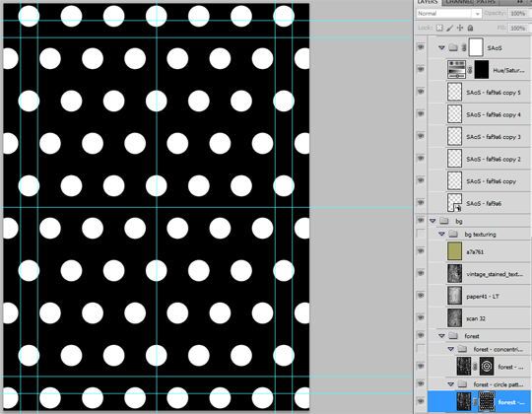Screen dimensions: 532x414
Task: Hide the a7a761 layer
Action: [x=421, y=251]
